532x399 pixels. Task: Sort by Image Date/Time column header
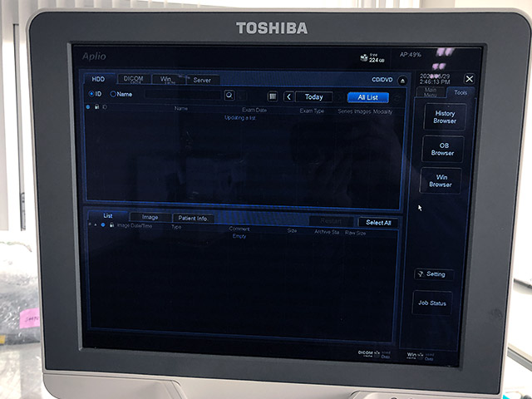click(x=135, y=225)
